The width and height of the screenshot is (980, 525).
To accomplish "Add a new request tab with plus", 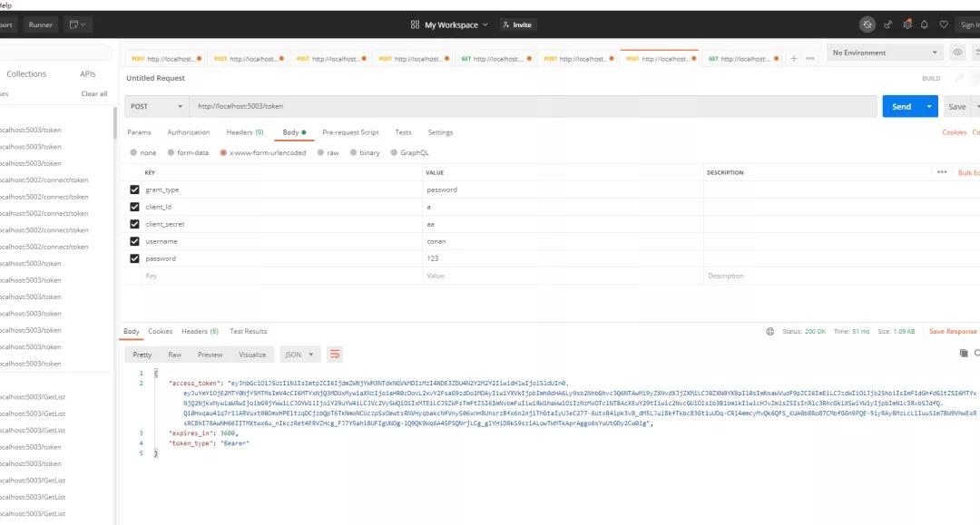I will (794, 59).
